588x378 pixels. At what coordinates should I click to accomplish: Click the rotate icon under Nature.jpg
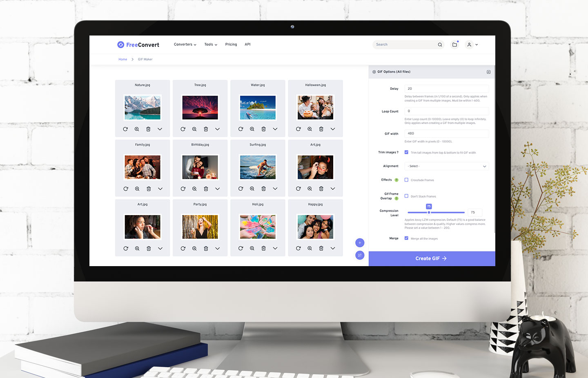(x=125, y=129)
